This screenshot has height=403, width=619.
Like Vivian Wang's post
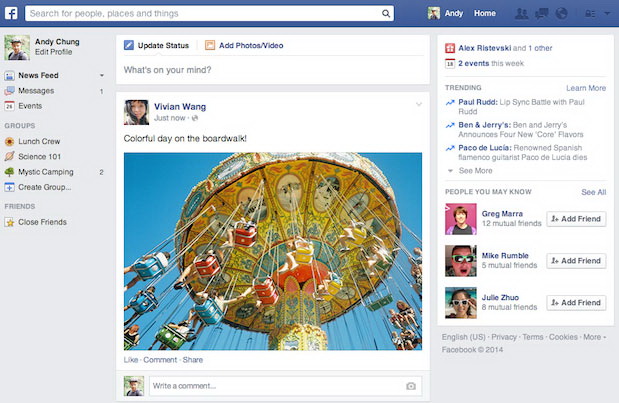(x=130, y=359)
